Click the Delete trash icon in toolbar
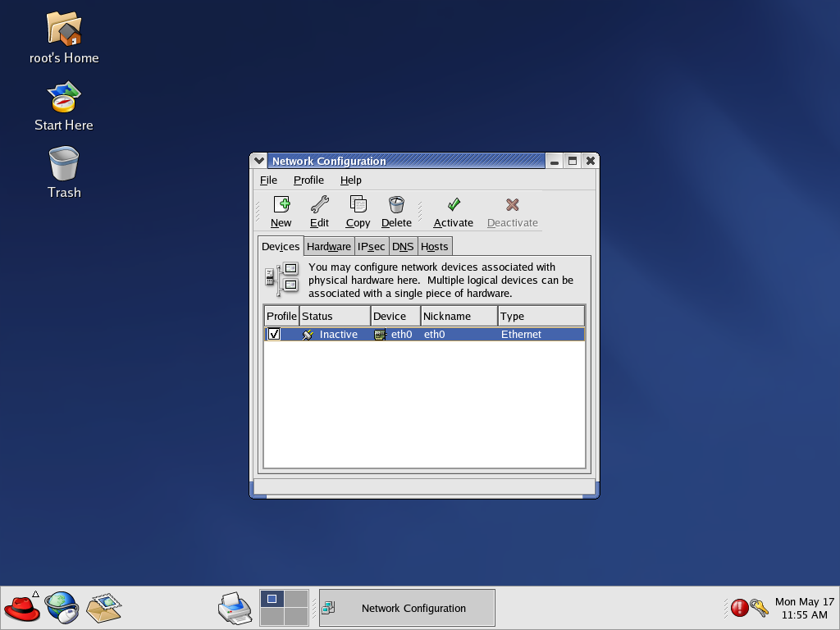 click(x=396, y=204)
